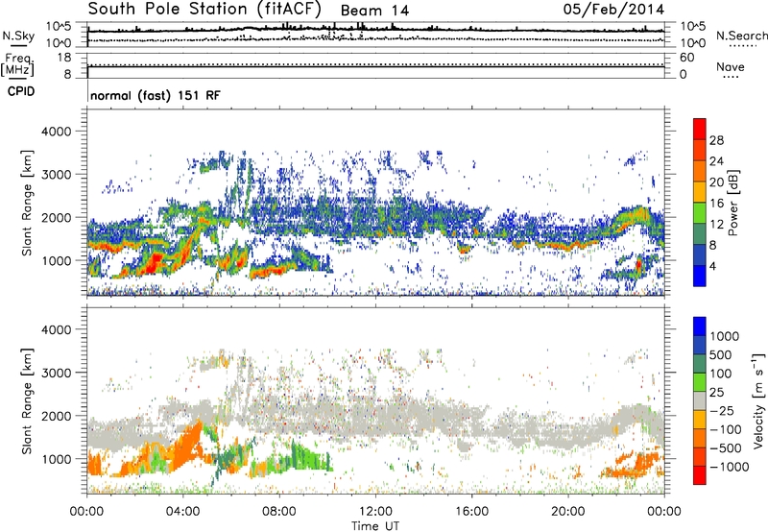Image resolution: width=768 pixels, height=532 pixels.
Task: Click the blue top segment of Velocity colorbar
Action: (700, 326)
